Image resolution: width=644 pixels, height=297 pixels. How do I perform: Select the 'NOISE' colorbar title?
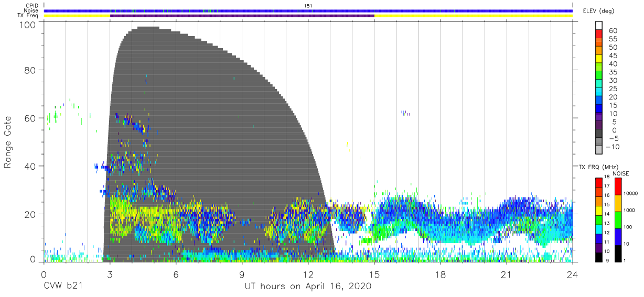pyautogui.click(x=620, y=173)
